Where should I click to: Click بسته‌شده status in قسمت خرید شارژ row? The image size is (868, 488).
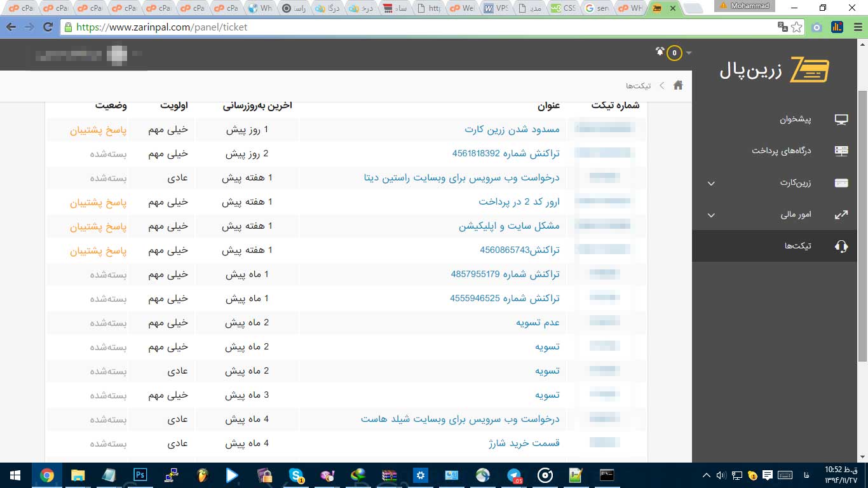pyautogui.click(x=109, y=443)
